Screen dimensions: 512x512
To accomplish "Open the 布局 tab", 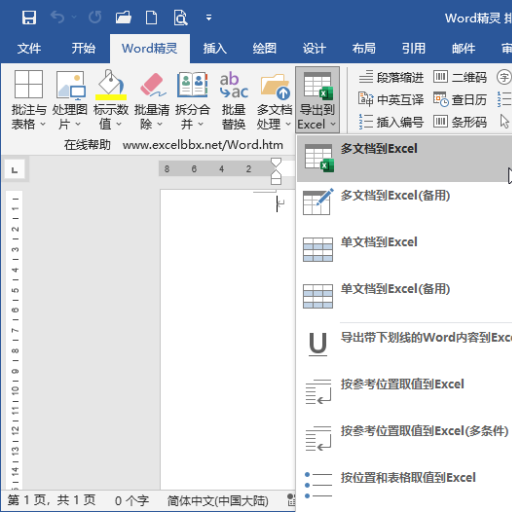I will coord(364,49).
